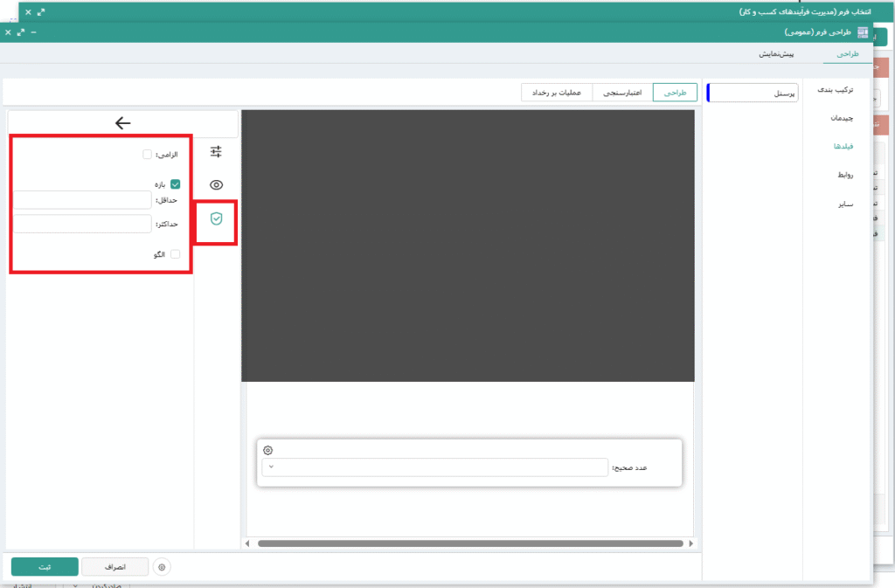Open the عدد صحیح dropdown

tap(434, 467)
